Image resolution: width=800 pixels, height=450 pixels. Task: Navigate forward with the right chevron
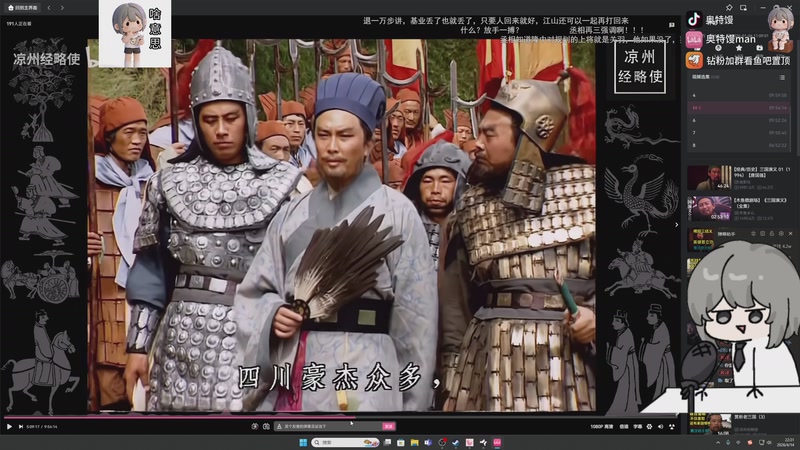click(x=62, y=8)
